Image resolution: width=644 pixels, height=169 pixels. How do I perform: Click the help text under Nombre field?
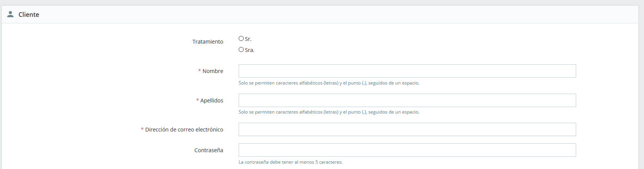click(x=329, y=83)
